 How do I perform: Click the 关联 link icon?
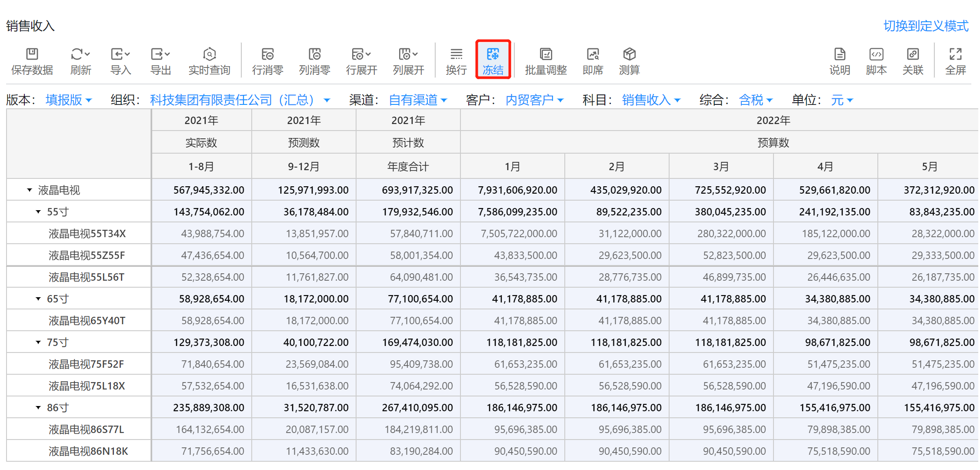(913, 54)
